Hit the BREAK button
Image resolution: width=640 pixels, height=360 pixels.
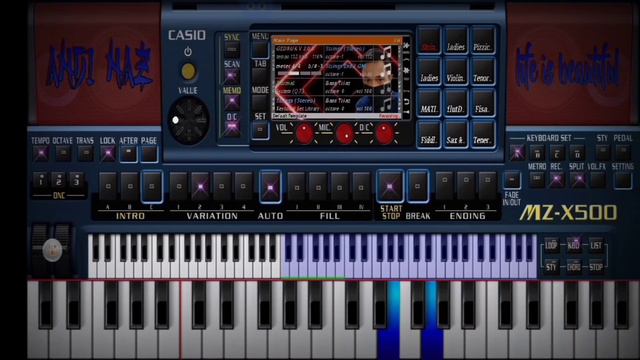(417, 187)
